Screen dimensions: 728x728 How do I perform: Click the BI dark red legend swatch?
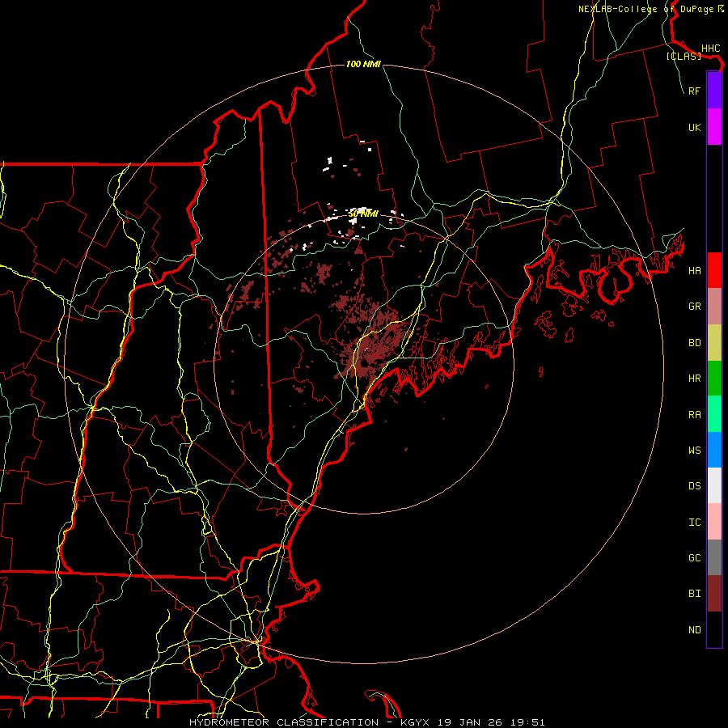pos(714,594)
